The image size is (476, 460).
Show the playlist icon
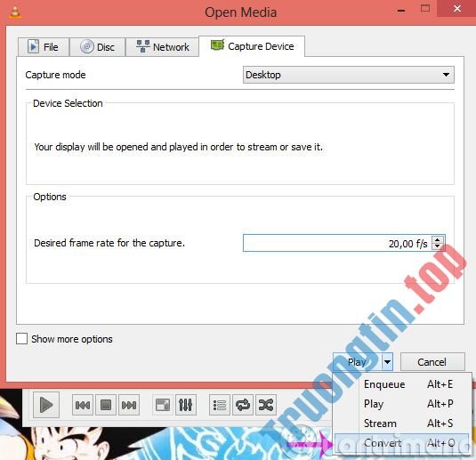point(220,405)
